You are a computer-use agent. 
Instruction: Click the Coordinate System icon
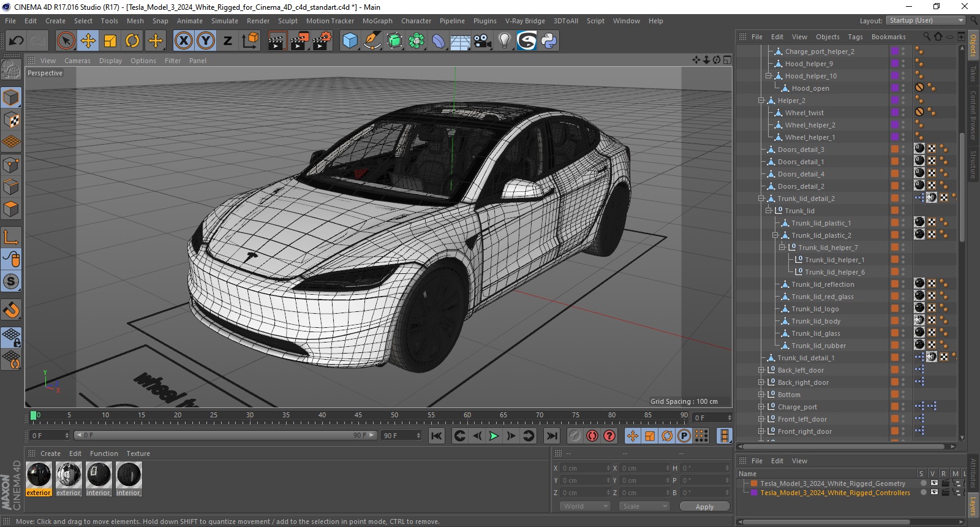pyautogui.click(x=250, y=41)
